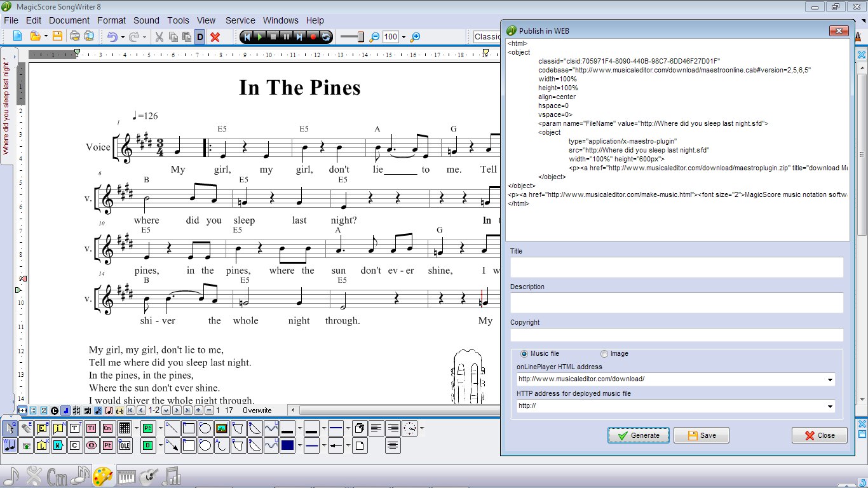Click the clock icon in the bottom palette

coord(410,428)
